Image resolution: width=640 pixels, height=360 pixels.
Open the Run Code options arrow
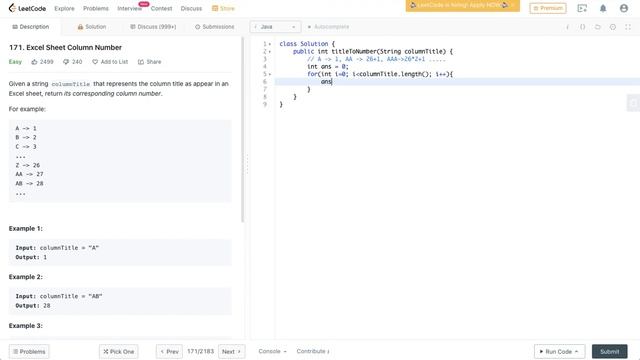tap(576, 351)
